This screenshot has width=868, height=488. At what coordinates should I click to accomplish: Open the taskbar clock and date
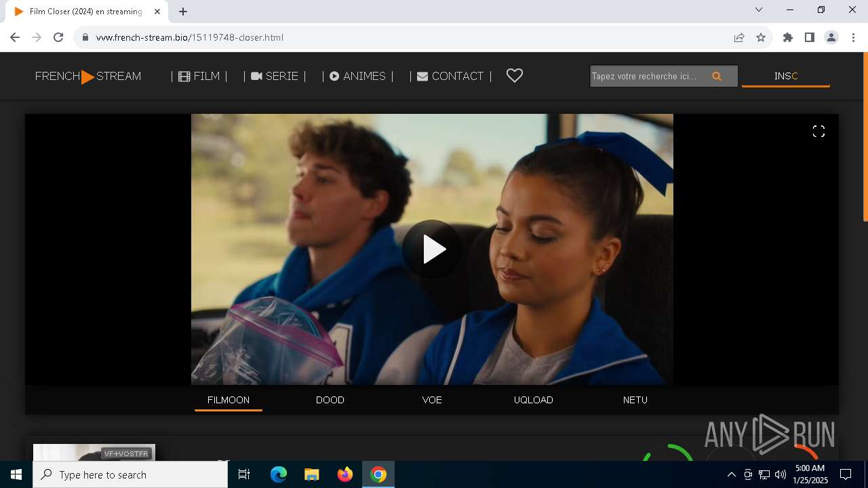(810, 474)
